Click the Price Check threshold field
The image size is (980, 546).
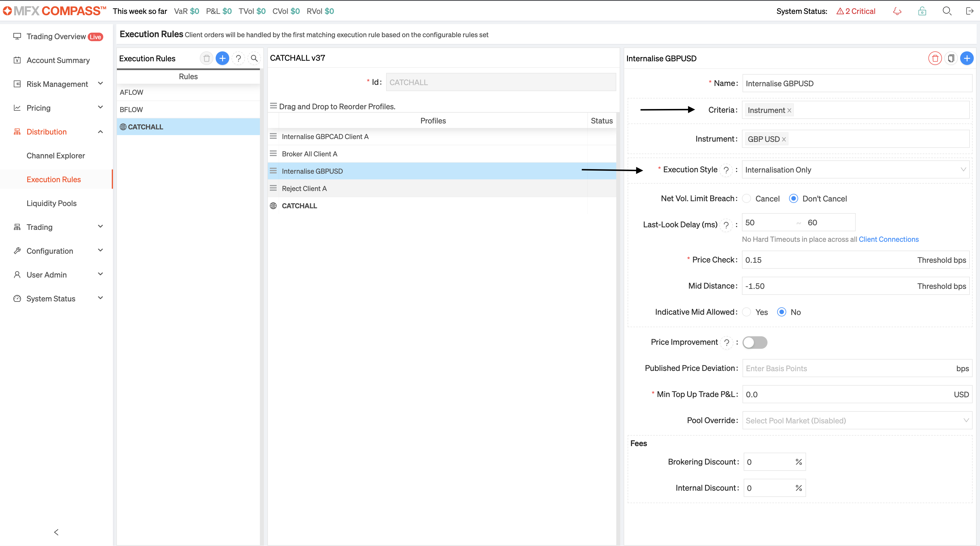click(856, 260)
